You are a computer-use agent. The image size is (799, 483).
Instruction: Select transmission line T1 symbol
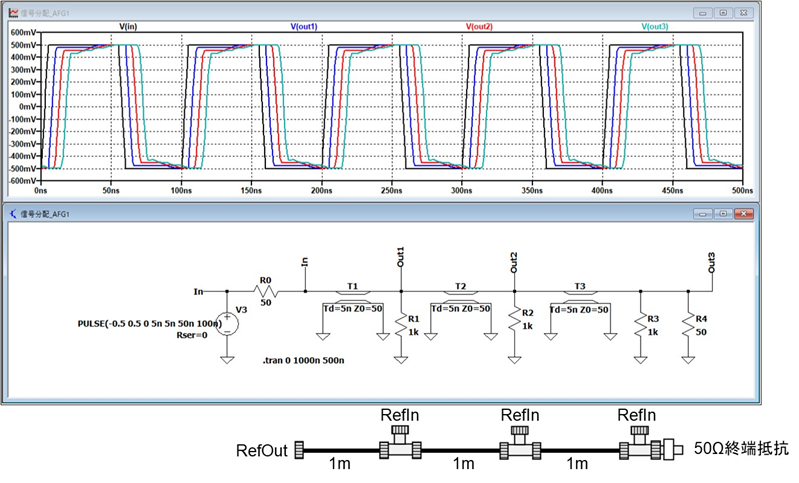point(352,296)
